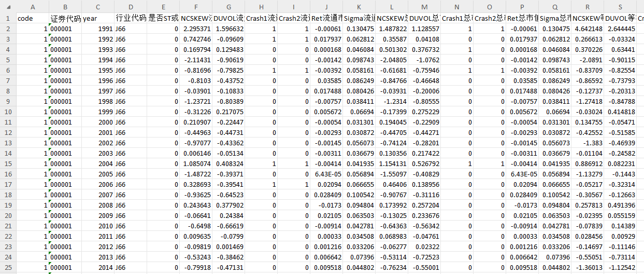Click the 'year' header cell
Screen dimensions: 644x274
coord(98,18)
